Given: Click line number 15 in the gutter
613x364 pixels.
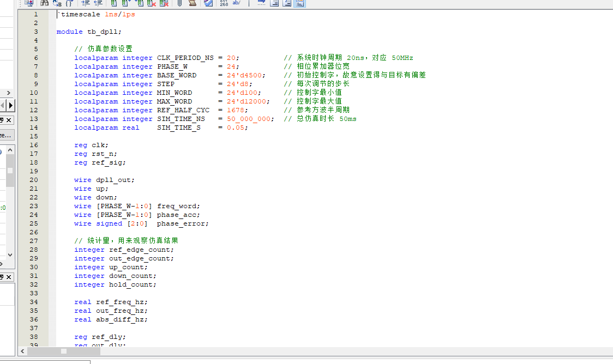Looking at the screenshot, I should [34, 136].
